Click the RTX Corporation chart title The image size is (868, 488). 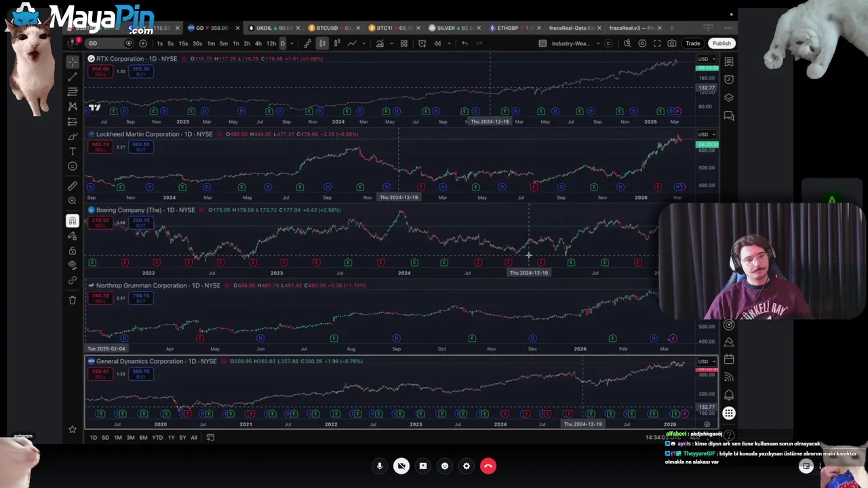136,59
